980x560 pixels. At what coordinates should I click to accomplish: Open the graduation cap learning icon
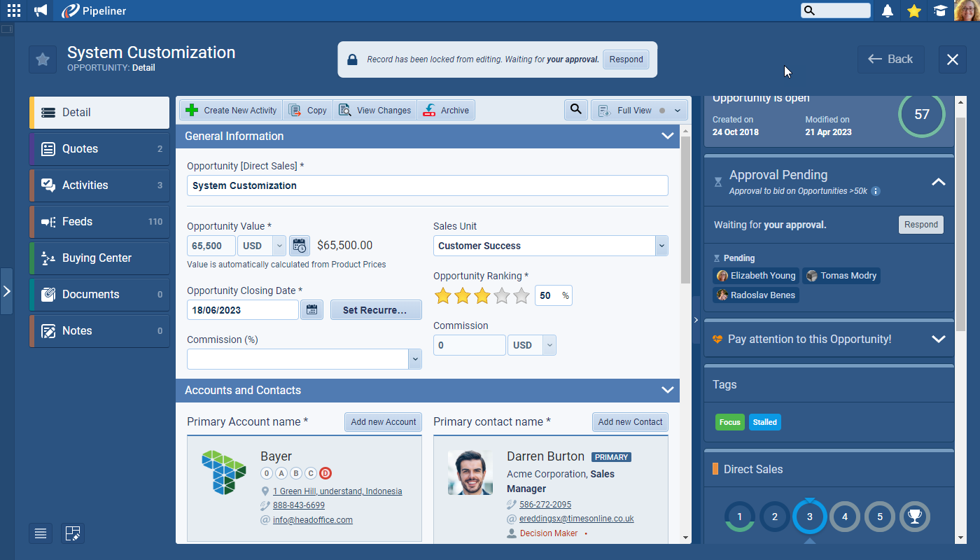pyautogui.click(x=940, y=10)
